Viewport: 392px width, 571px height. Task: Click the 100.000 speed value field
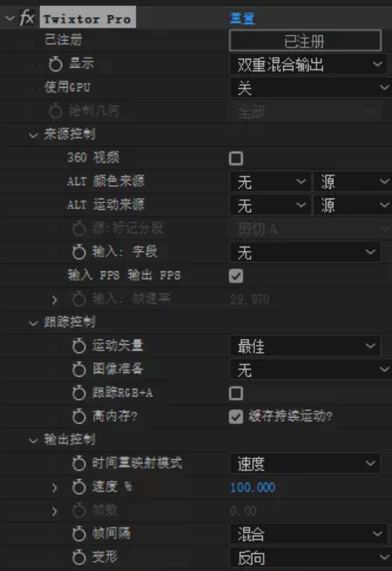point(253,487)
